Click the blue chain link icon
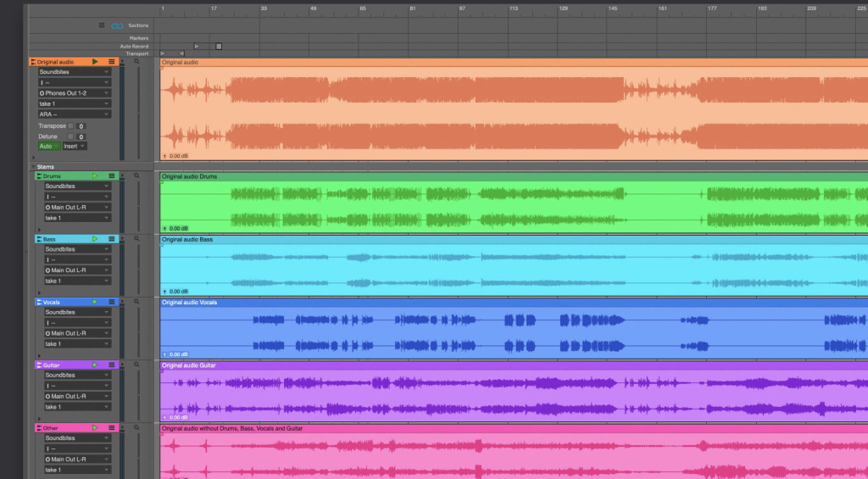 click(x=117, y=25)
